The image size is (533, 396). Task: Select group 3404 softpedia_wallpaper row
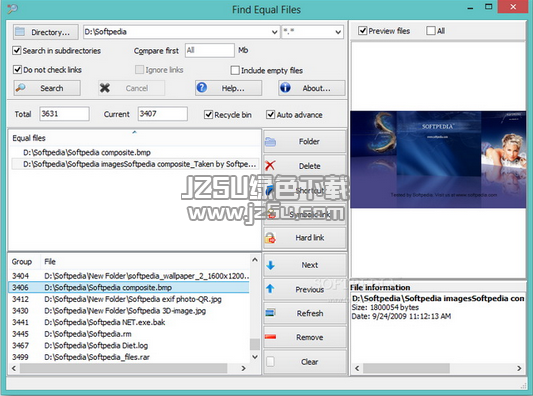point(129,276)
